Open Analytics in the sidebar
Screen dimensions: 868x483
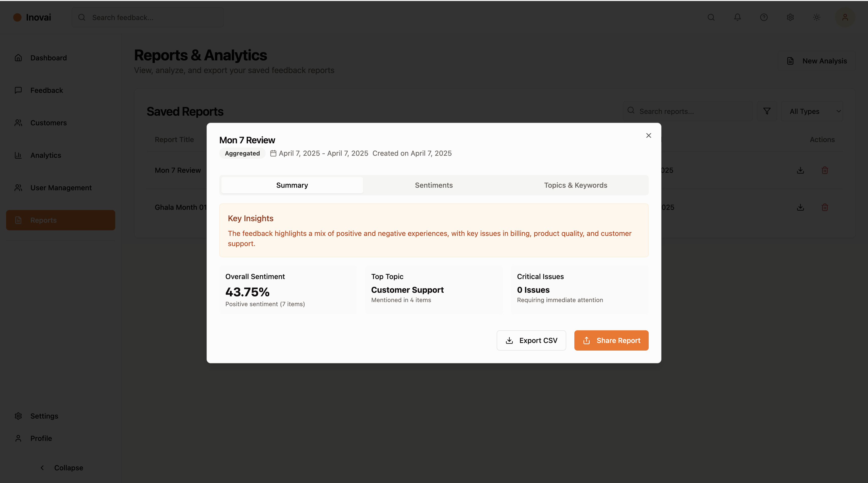point(46,155)
